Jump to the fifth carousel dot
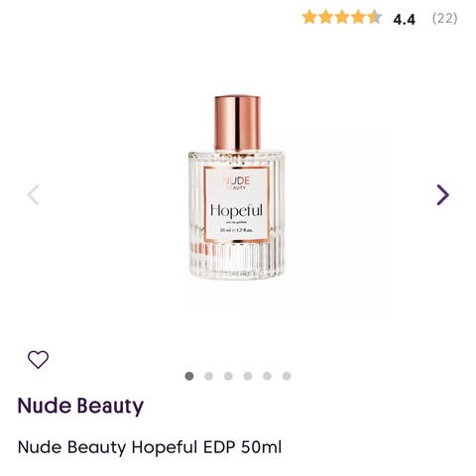Screen dimensions: 476x476 tap(267, 376)
